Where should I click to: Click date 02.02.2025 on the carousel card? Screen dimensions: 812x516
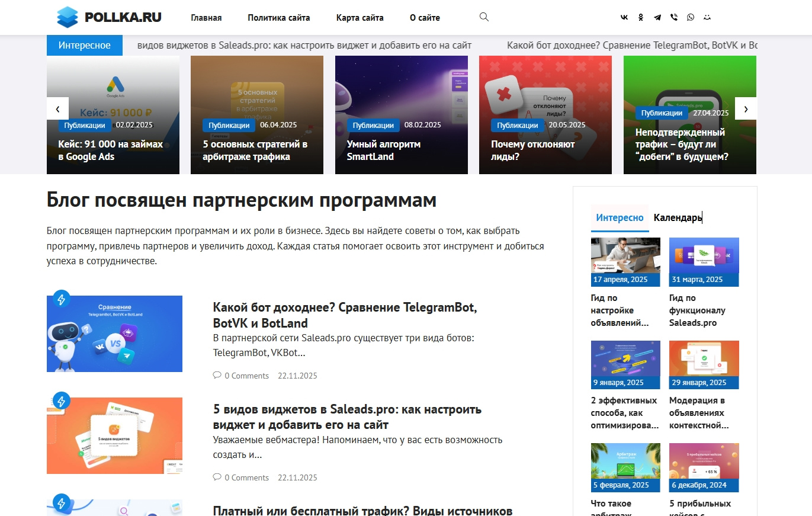134,125
